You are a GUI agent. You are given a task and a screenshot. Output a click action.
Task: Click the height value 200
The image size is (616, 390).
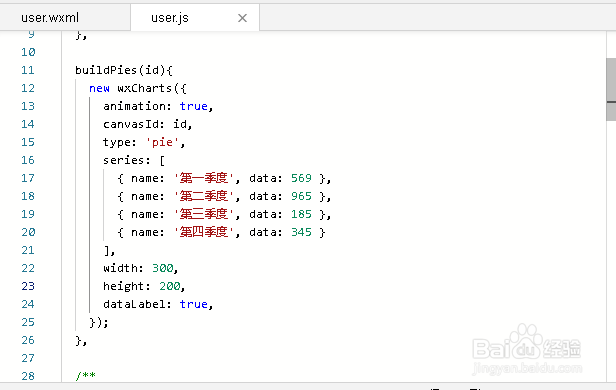[170, 286]
